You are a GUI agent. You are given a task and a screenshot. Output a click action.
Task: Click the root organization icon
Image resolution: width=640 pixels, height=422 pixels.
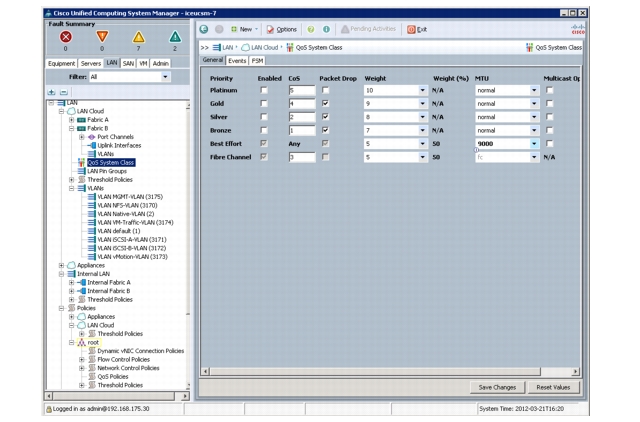click(82, 342)
